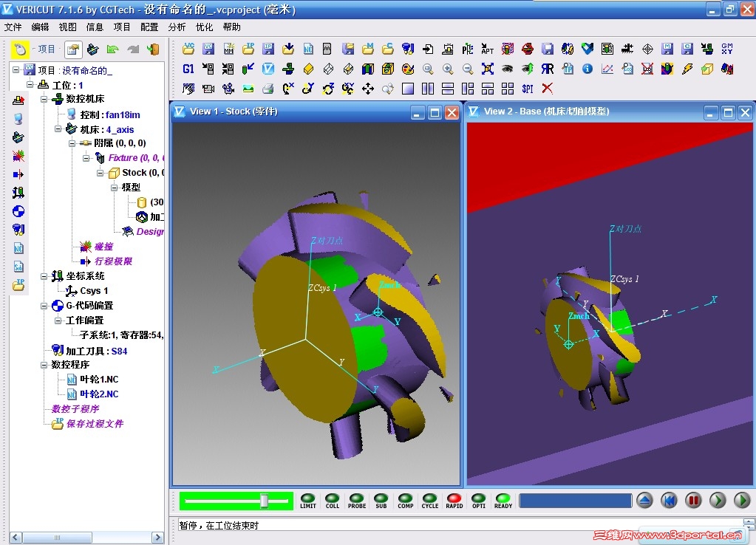Collapse the 工位 : 1 tree node
The image size is (756, 545).
(30, 85)
